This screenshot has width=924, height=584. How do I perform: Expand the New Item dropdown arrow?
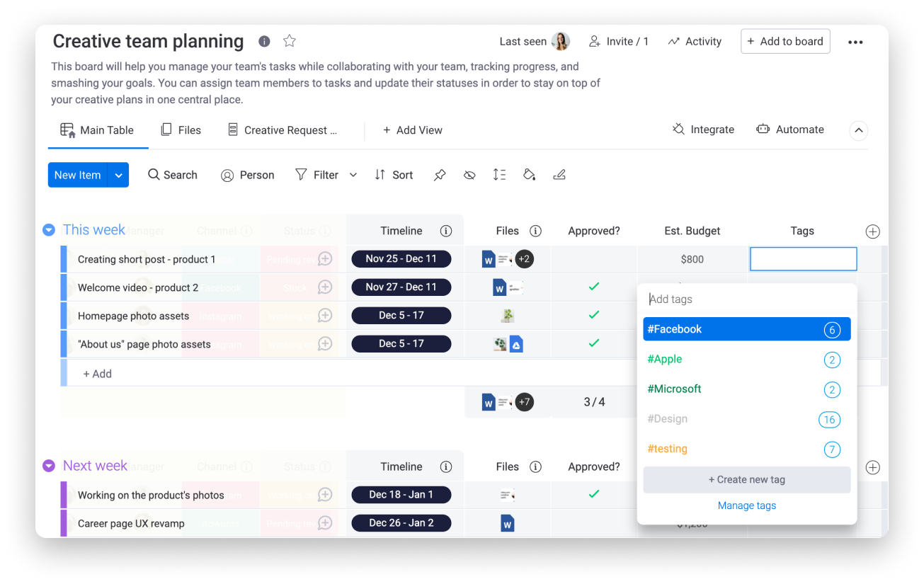pos(118,175)
